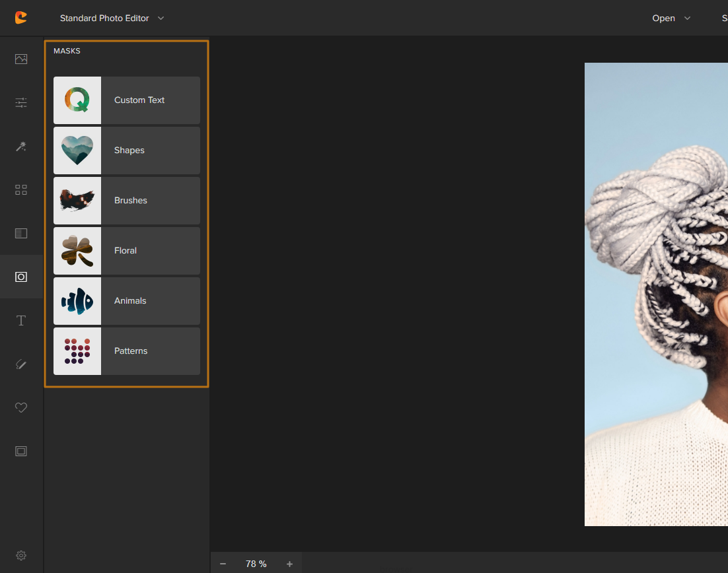
Task: Open the overlays texture icon
Action: point(21,233)
